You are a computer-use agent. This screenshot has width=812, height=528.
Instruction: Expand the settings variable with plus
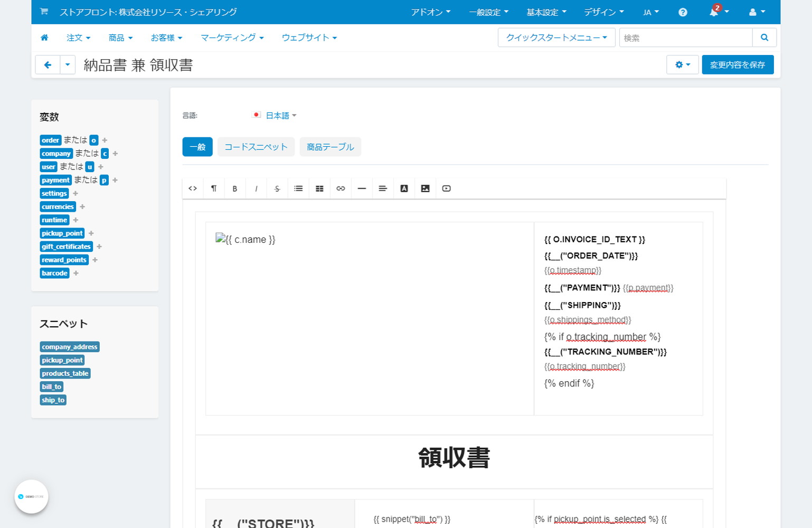(75, 194)
